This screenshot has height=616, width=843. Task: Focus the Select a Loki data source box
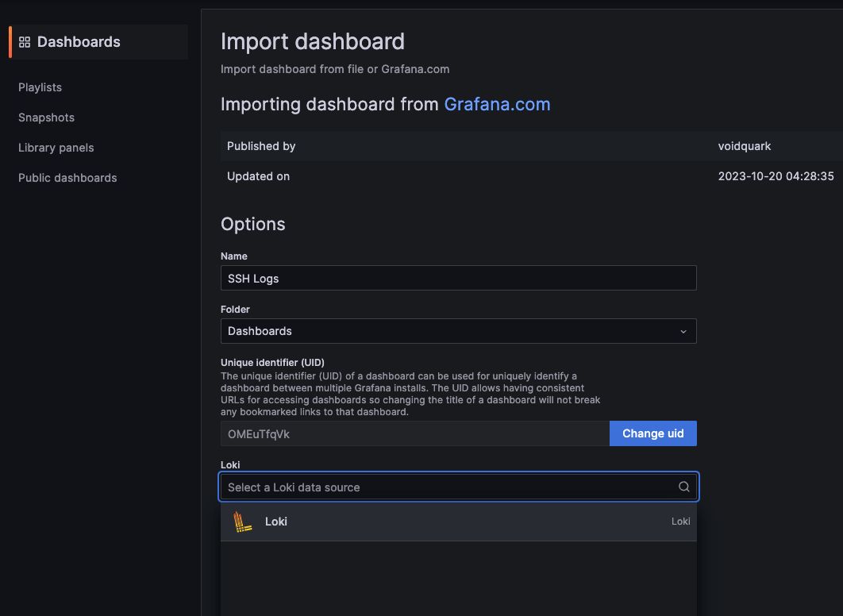458,487
